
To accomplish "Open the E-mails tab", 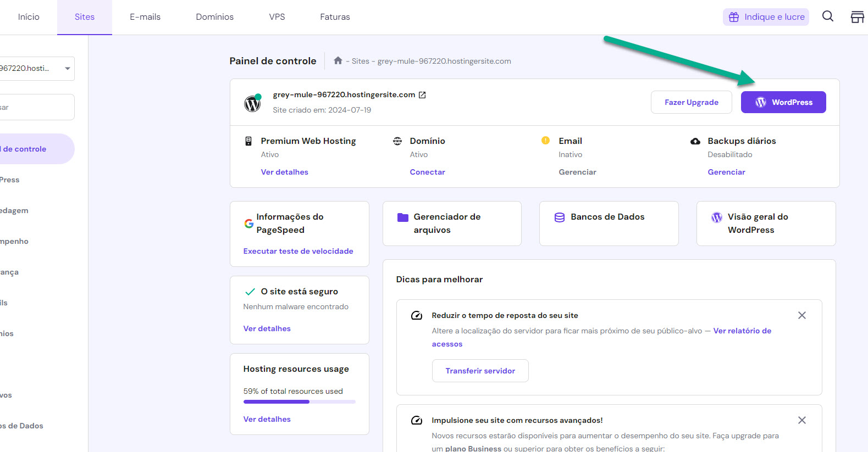I will click(x=145, y=17).
